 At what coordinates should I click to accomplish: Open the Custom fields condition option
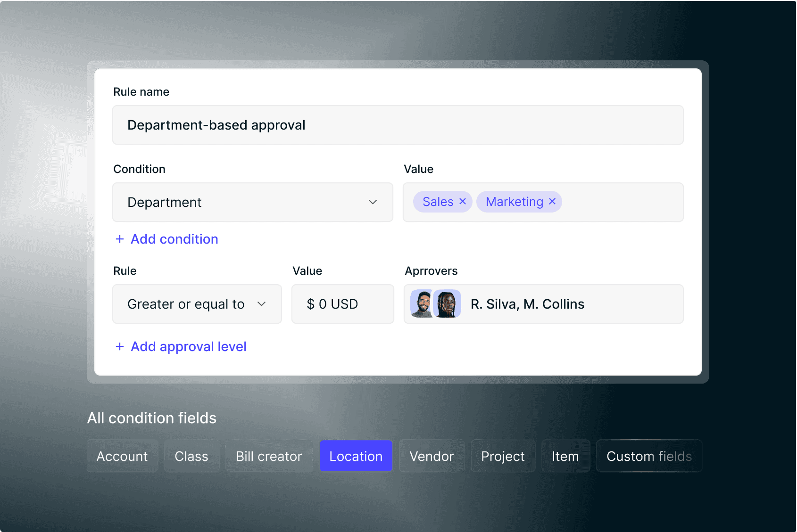point(649,456)
